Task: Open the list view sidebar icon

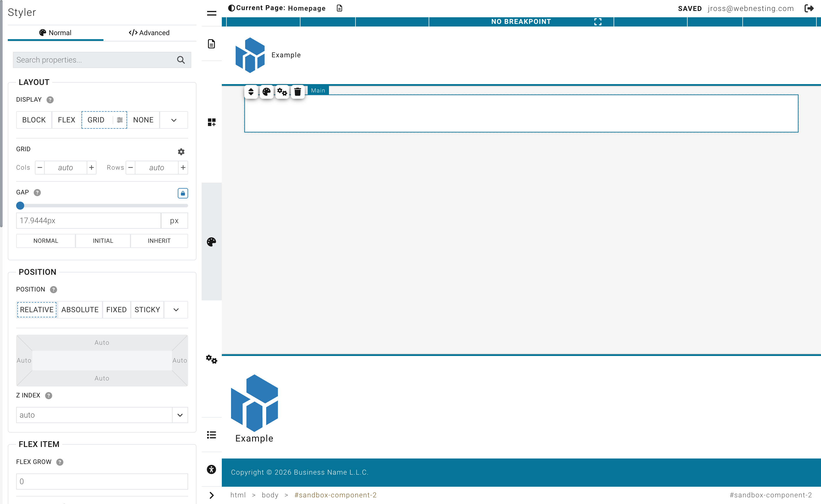Action: tap(211, 435)
